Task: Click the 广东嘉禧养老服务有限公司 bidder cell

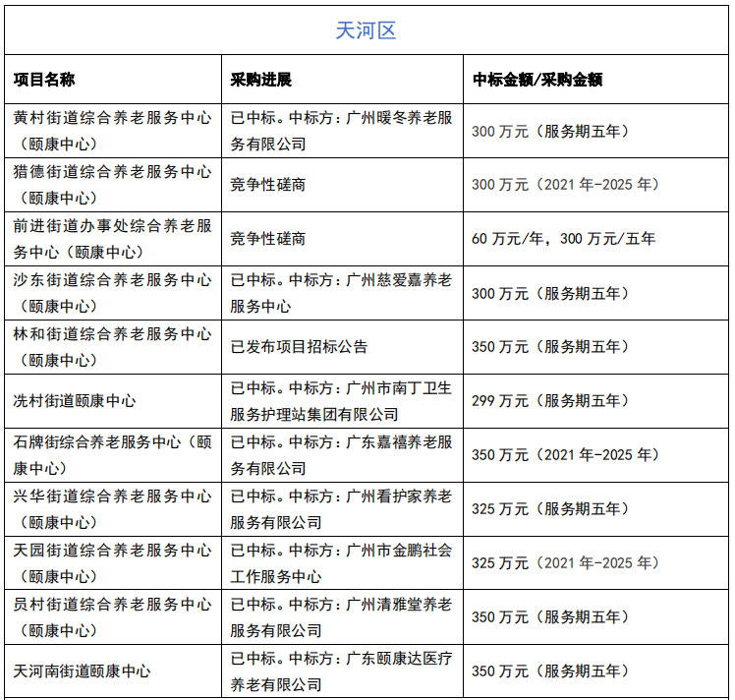Action: point(341,454)
